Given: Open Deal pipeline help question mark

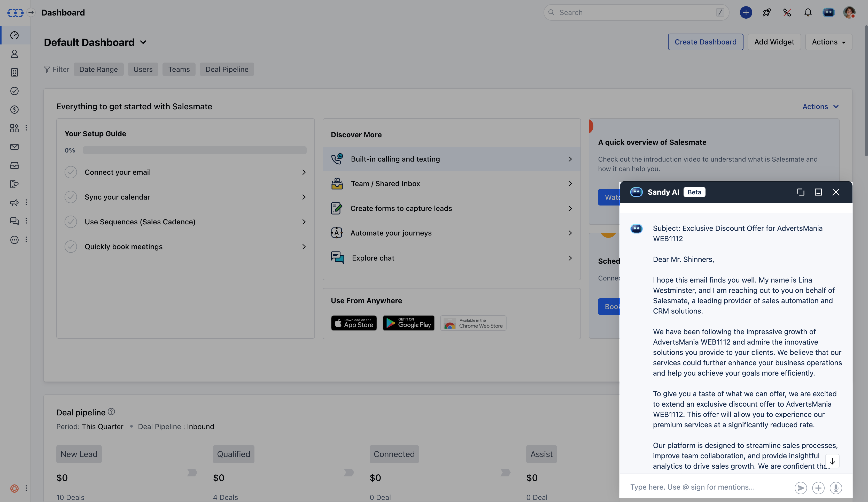Looking at the screenshot, I should 111,412.
